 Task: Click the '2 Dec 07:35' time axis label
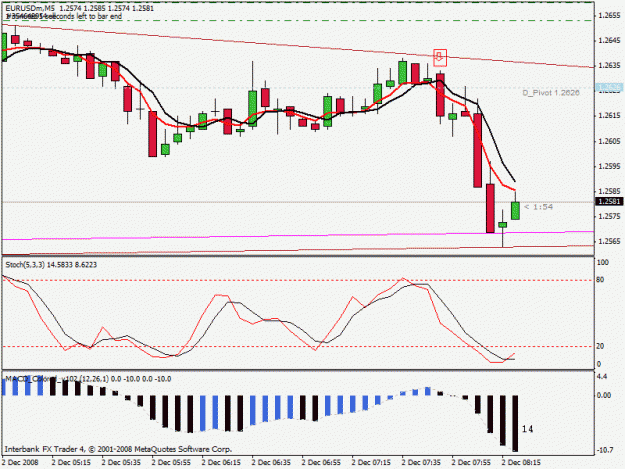[421, 463]
